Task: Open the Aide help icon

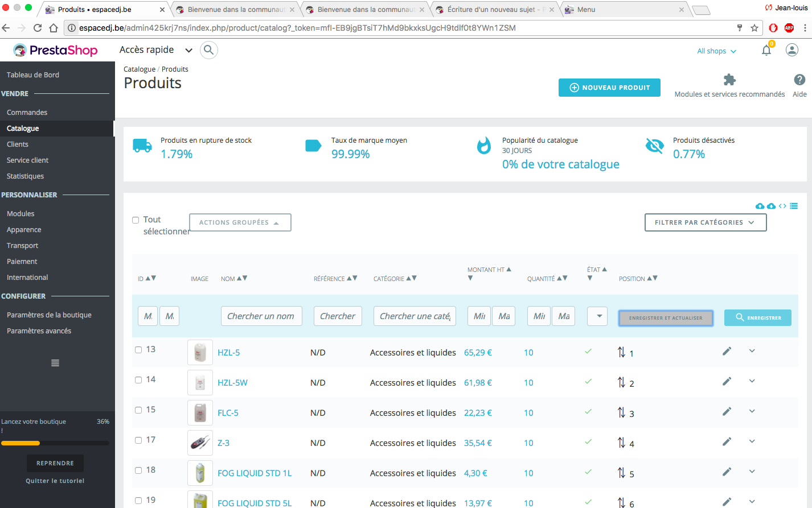Action: click(x=799, y=80)
